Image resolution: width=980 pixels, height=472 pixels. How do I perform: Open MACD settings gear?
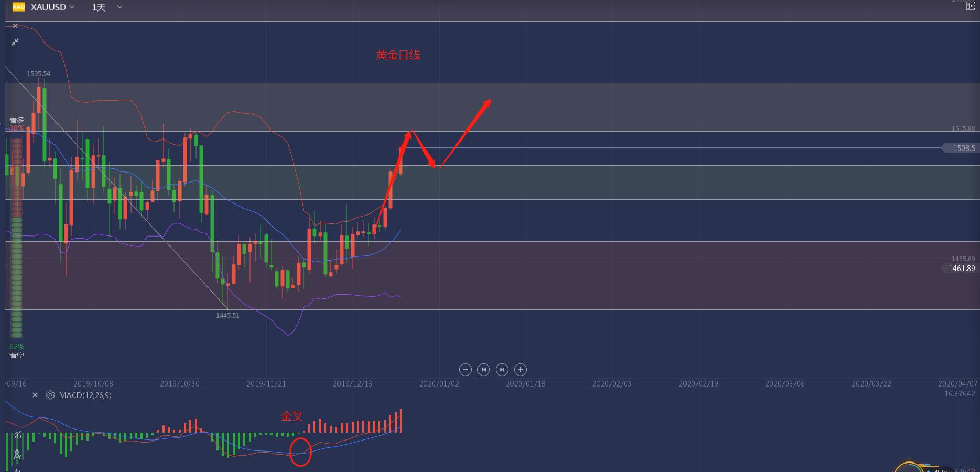tap(50, 395)
